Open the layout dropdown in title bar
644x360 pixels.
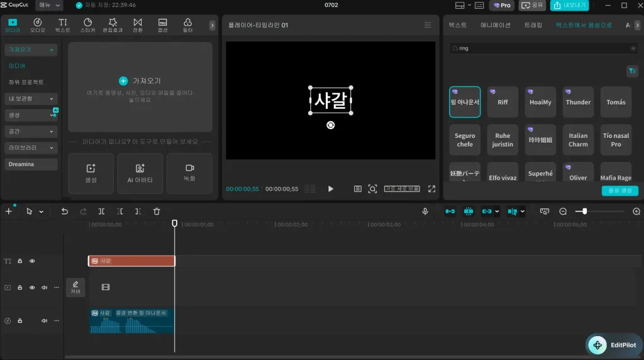463,5
